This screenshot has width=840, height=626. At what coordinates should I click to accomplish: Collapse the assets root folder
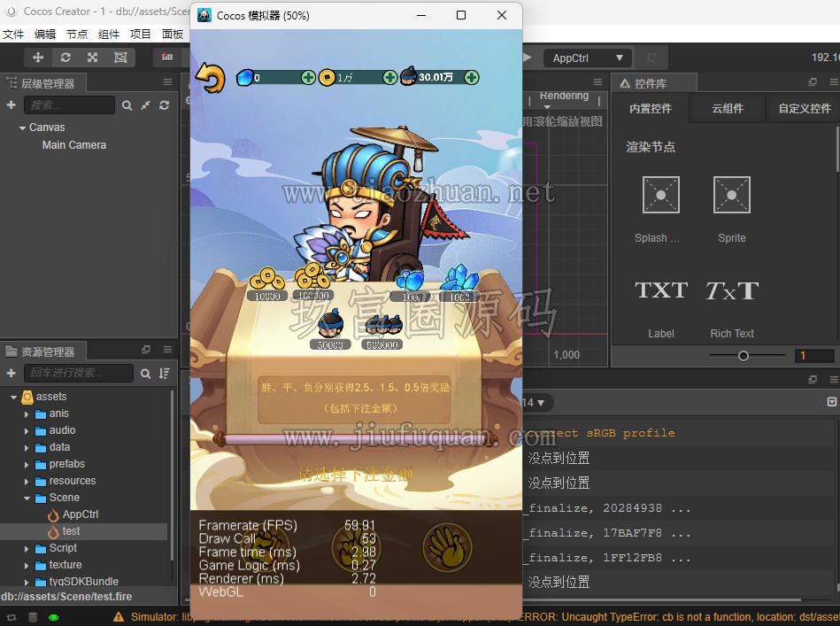13,398
